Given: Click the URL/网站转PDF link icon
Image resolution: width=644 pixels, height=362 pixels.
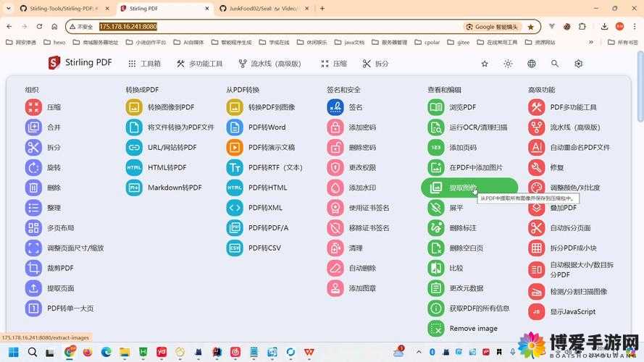Looking at the screenshot, I should tap(134, 148).
